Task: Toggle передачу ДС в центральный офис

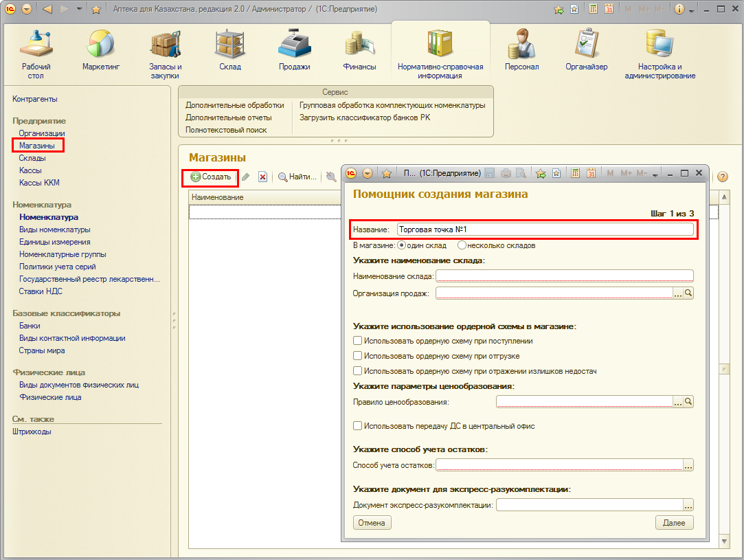Action: (x=357, y=426)
